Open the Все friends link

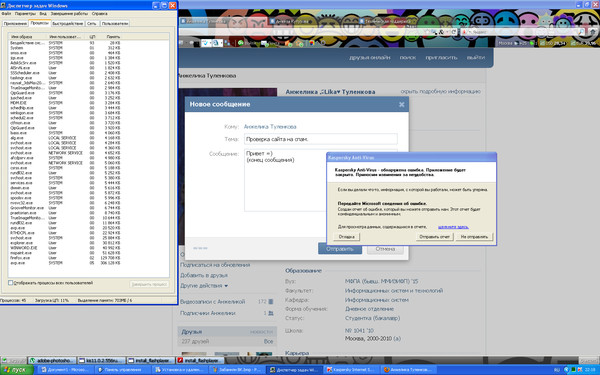coord(269,341)
